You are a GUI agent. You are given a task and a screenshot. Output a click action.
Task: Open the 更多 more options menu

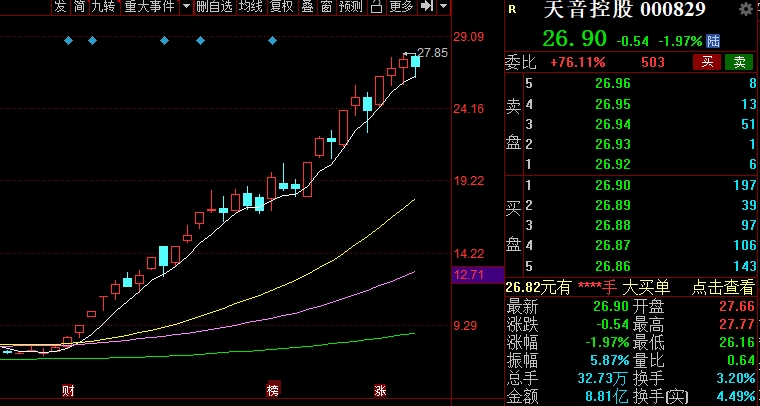coord(401,7)
